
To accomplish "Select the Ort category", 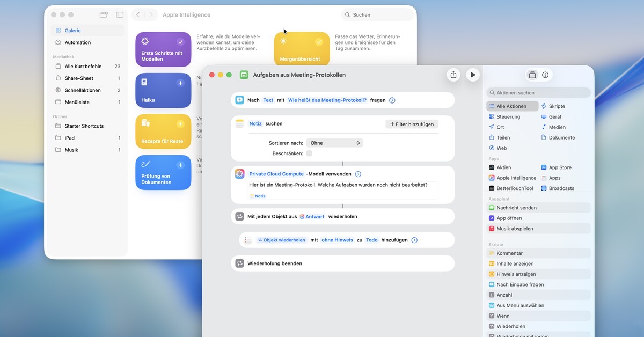I will pos(513,127).
